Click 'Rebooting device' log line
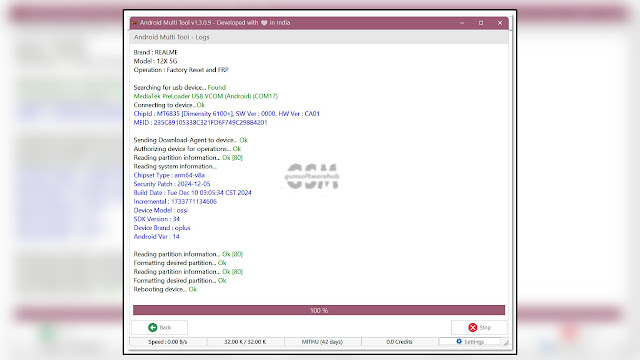Viewport: 640px width, 360px height. (165, 289)
